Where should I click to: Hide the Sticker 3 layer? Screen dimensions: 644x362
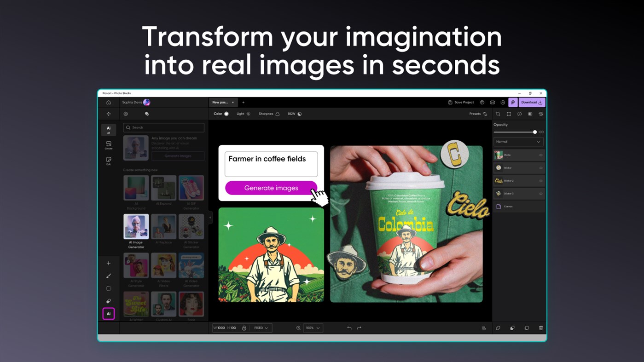(540, 193)
